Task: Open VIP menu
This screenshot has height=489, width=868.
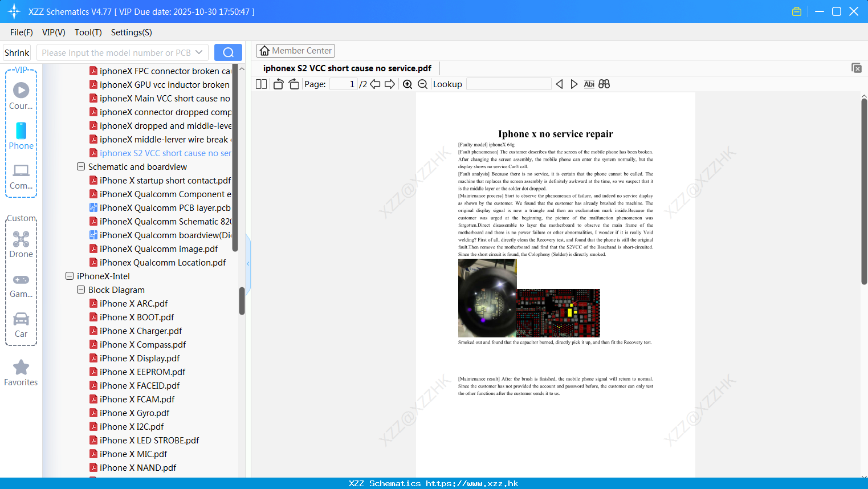Action: pos(54,32)
